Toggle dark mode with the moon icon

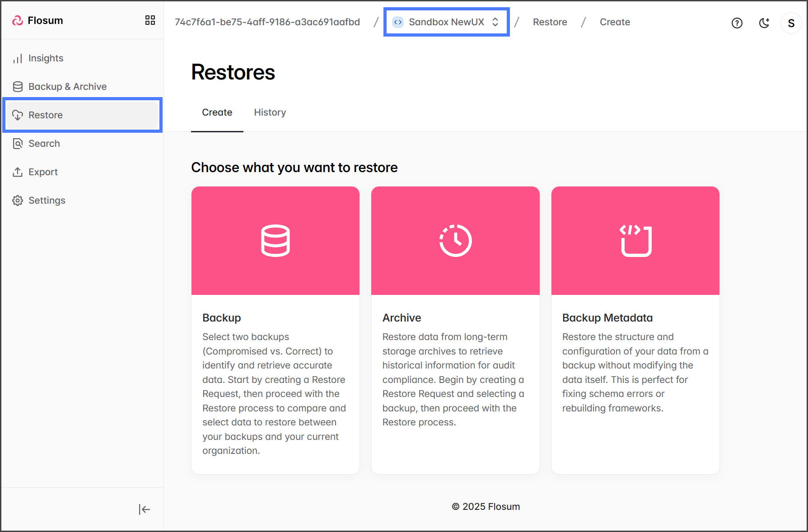(764, 23)
